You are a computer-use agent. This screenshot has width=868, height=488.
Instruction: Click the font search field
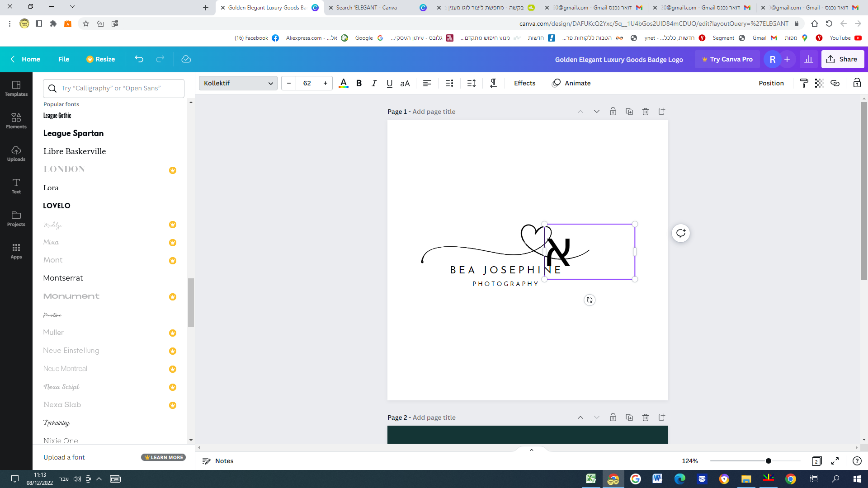pos(114,89)
